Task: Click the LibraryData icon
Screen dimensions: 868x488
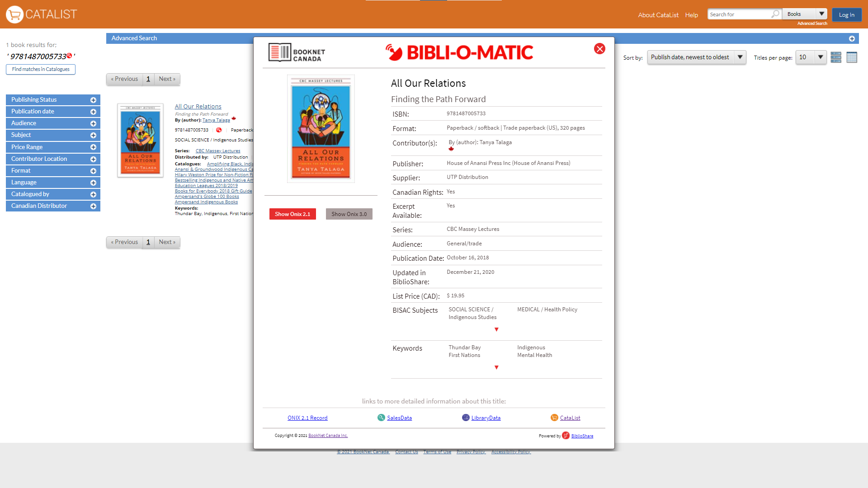Action: coord(466,418)
